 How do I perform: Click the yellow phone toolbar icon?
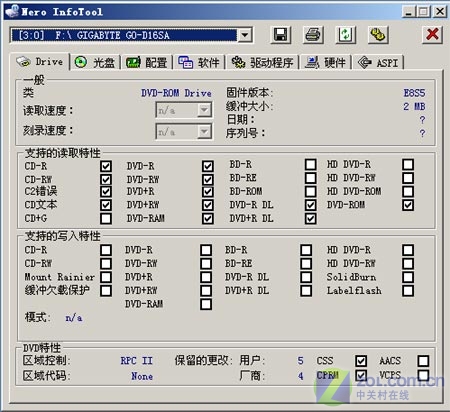coord(378,35)
